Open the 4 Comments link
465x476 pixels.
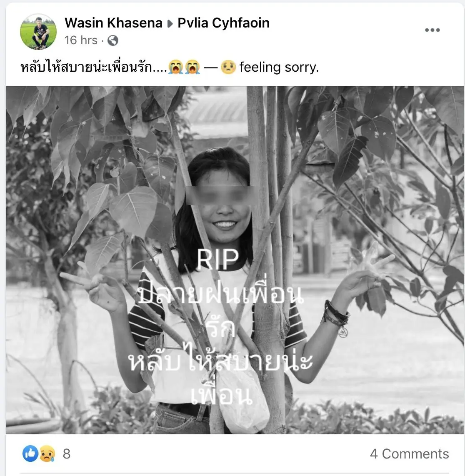point(409,454)
